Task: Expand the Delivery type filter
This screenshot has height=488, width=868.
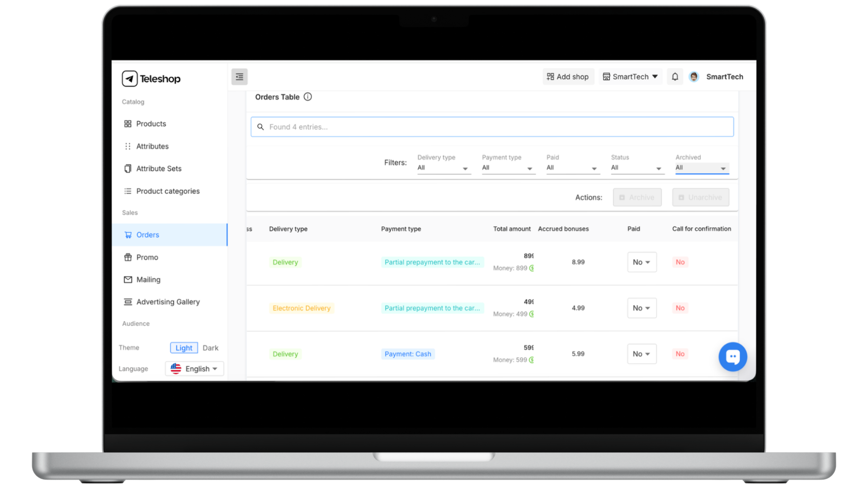Action: 443,168
